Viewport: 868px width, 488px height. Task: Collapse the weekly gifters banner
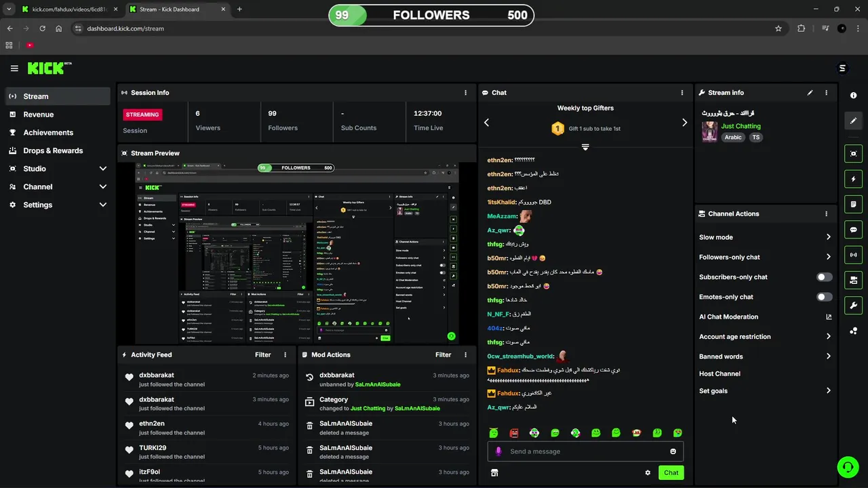[585, 147]
